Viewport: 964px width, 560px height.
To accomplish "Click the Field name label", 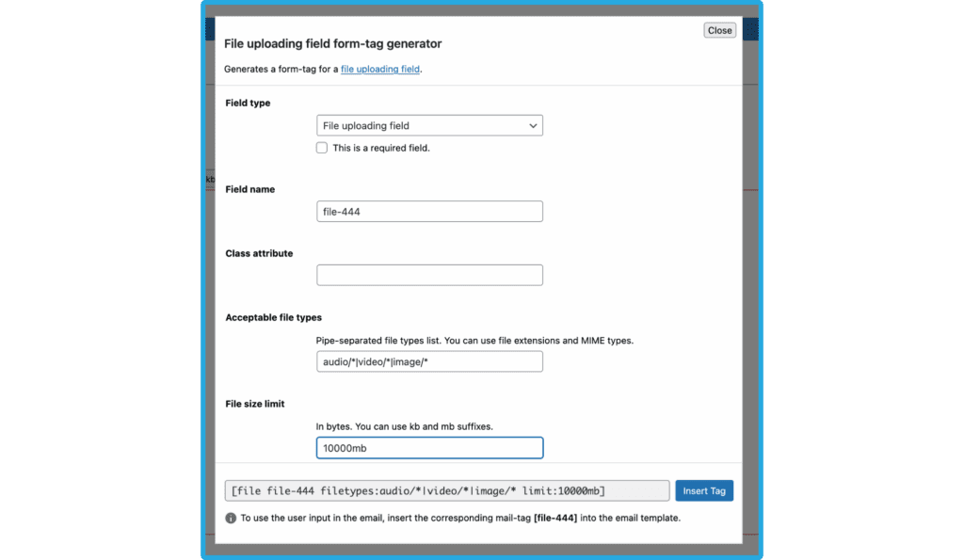I will tap(250, 189).
